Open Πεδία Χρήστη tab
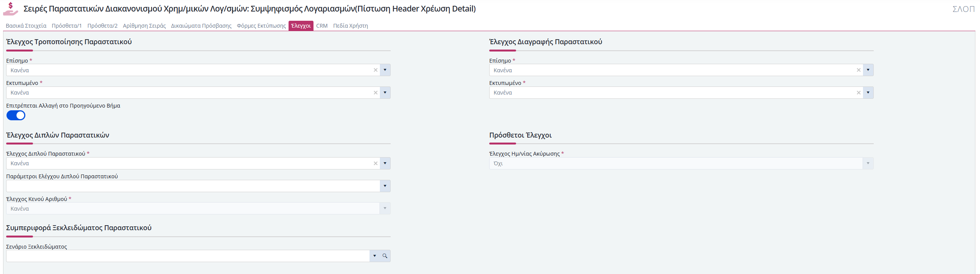 coord(350,26)
